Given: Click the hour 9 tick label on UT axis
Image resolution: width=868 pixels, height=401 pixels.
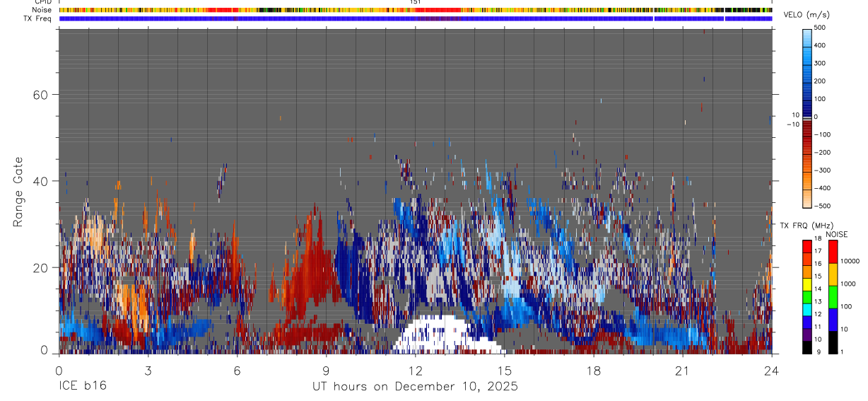Looking at the screenshot, I should 326,370.
